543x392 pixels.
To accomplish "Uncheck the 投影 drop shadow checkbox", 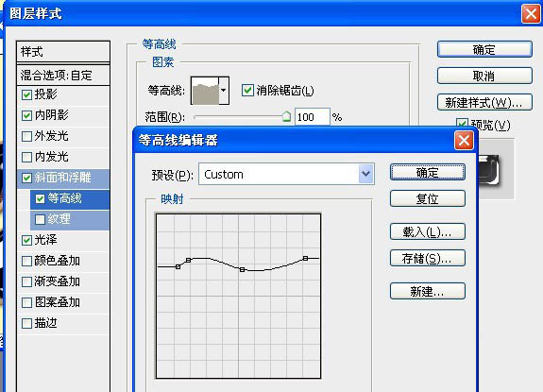I will coord(26,94).
